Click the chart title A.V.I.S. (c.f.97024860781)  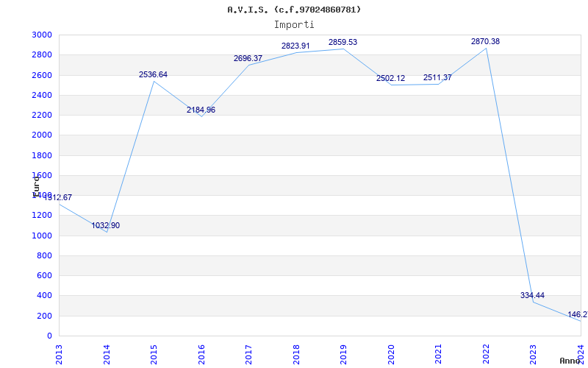(294, 10)
